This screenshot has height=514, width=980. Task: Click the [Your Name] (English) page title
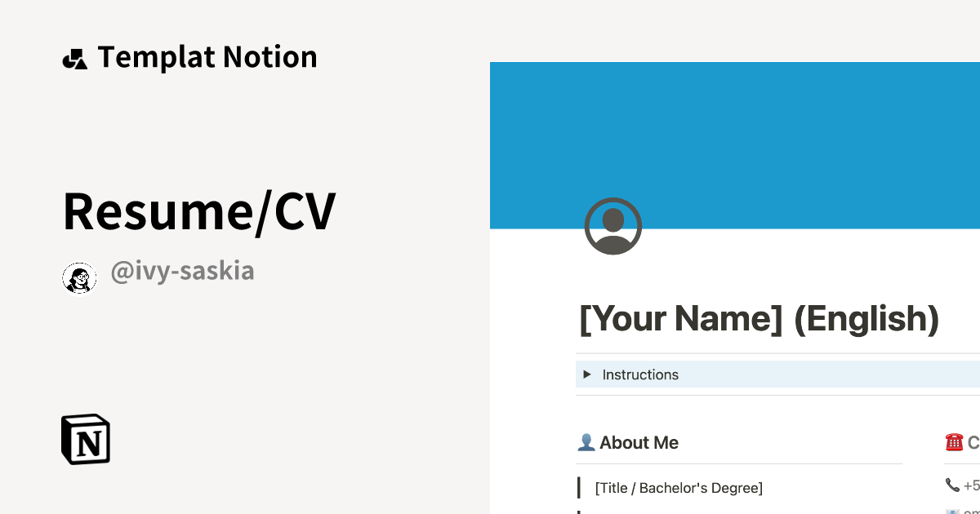[x=759, y=318]
